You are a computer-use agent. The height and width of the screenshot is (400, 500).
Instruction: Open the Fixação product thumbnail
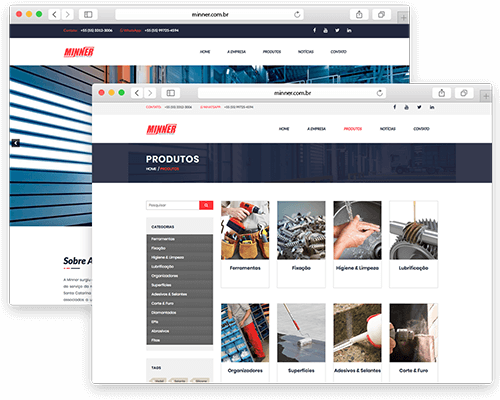[x=301, y=230]
